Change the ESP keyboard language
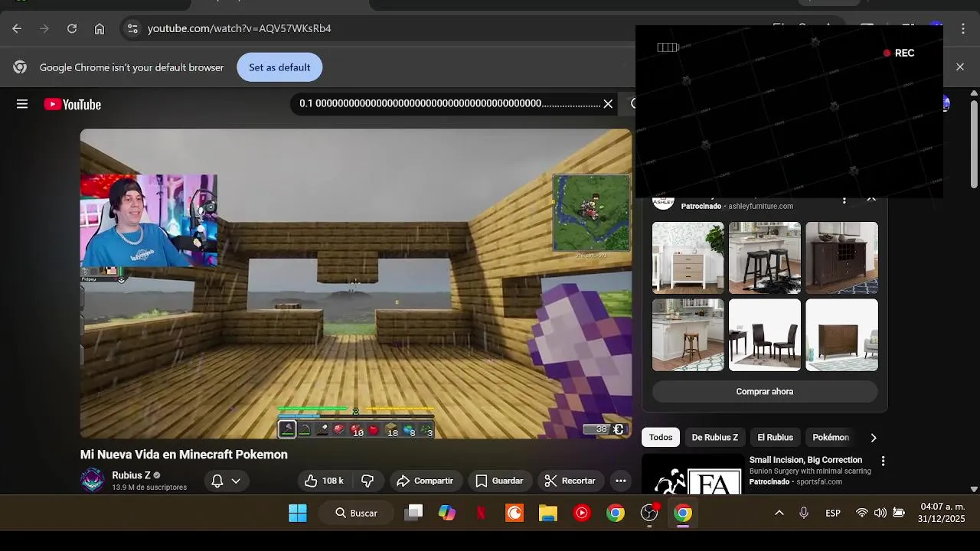The image size is (980, 551). 833,513
